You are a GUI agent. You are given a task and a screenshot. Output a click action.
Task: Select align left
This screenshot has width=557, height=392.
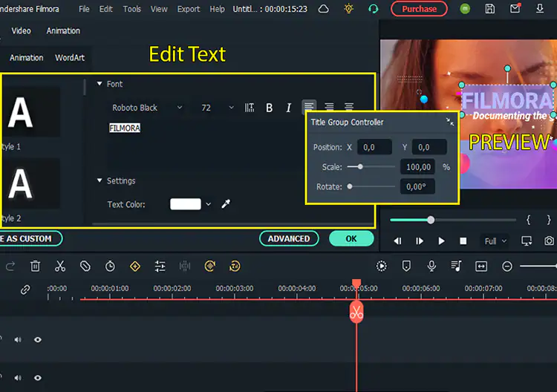coord(309,106)
